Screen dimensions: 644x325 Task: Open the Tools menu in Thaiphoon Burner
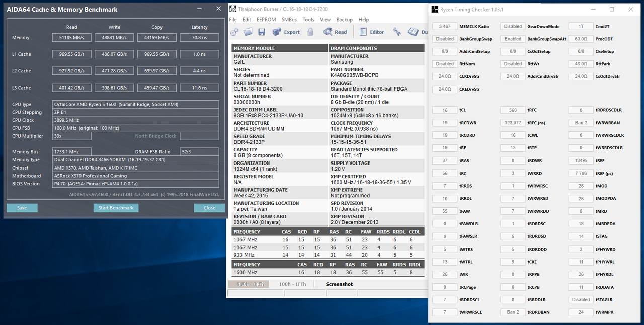tap(308, 19)
